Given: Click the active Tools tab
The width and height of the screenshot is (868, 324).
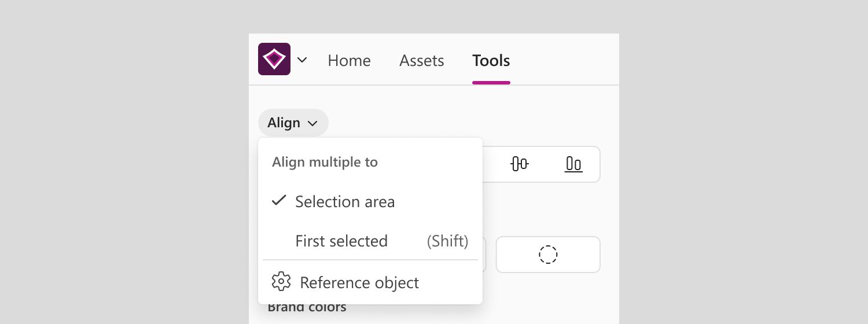Looking at the screenshot, I should (x=491, y=60).
